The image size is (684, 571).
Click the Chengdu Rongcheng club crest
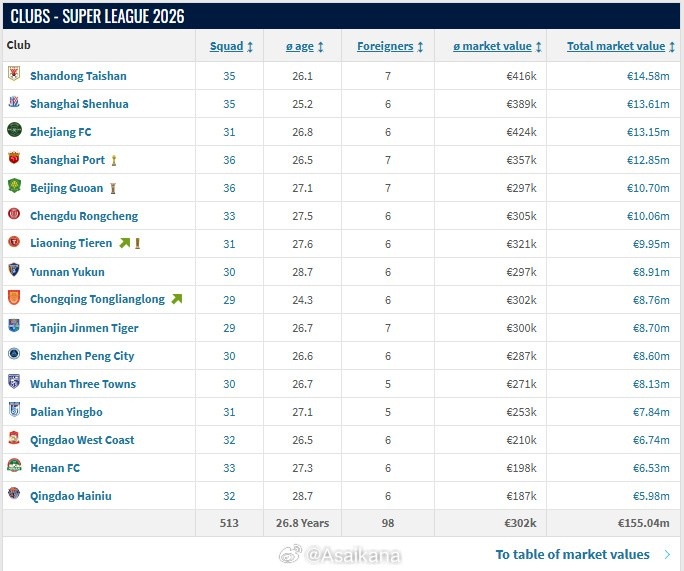[14, 214]
